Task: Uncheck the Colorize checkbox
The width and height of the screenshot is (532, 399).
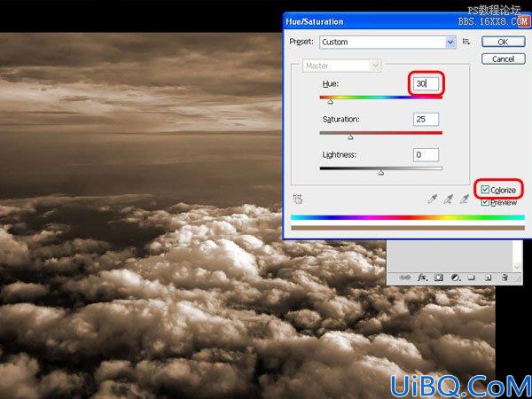Action: [485, 190]
